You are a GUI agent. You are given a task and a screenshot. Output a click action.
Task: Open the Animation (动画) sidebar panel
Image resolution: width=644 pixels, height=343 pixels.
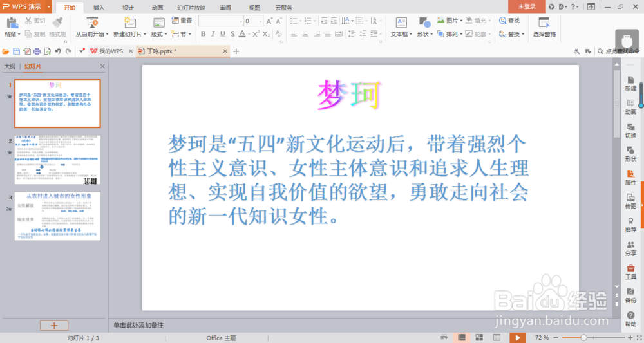pos(630,107)
